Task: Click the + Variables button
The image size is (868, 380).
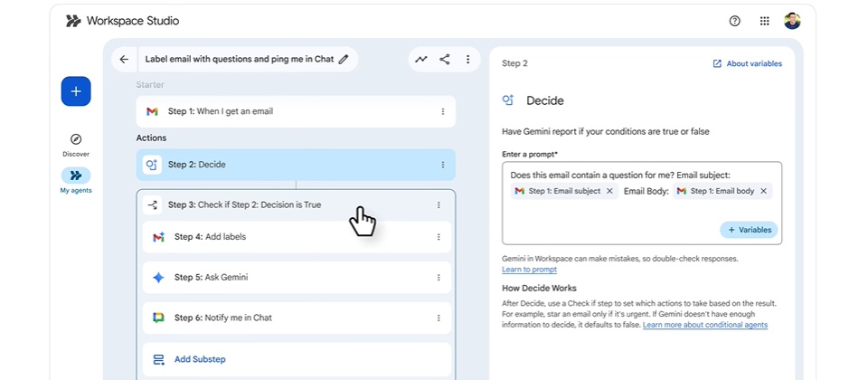Action: (x=749, y=230)
